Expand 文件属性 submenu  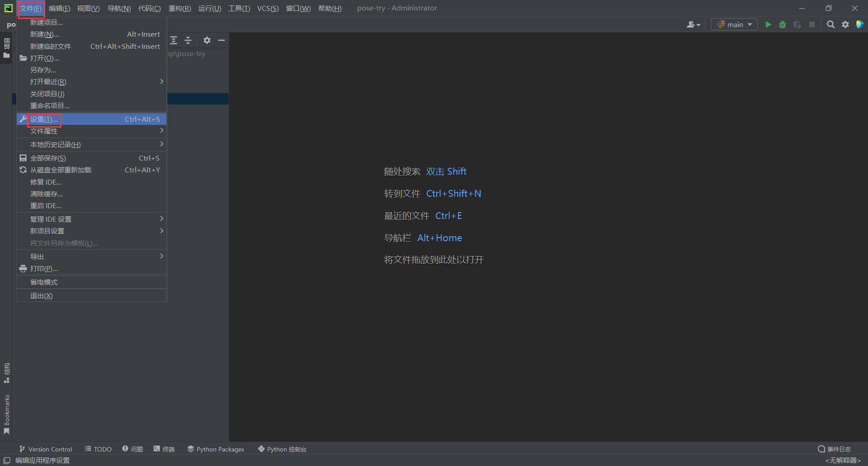click(x=92, y=131)
